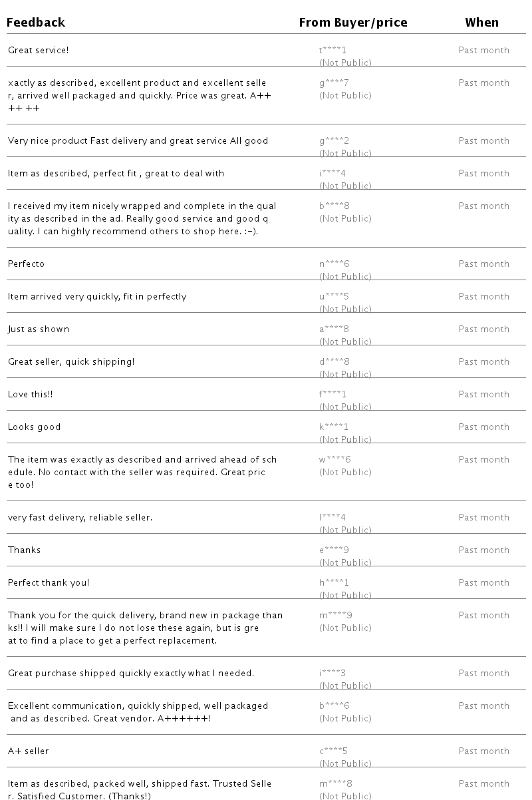Select the 'Love this!!' feedback row
This screenshot has width=532, height=800.
pyautogui.click(x=266, y=394)
